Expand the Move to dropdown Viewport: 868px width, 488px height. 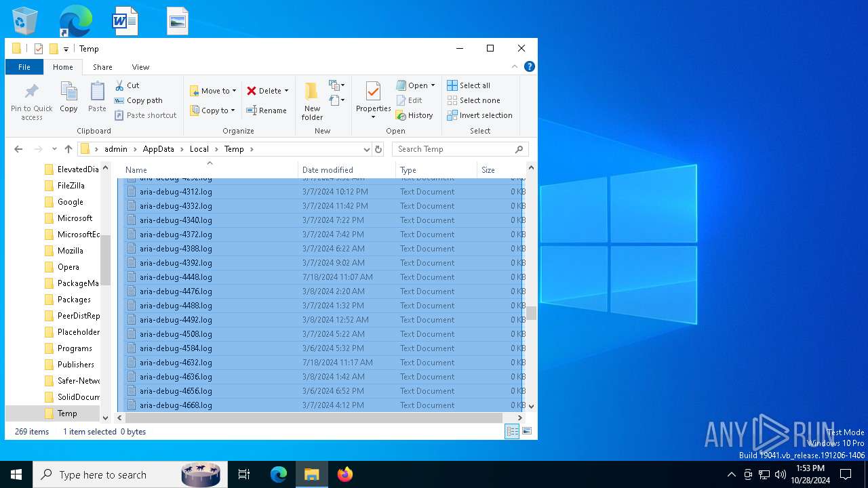click(x=234, y=91)
